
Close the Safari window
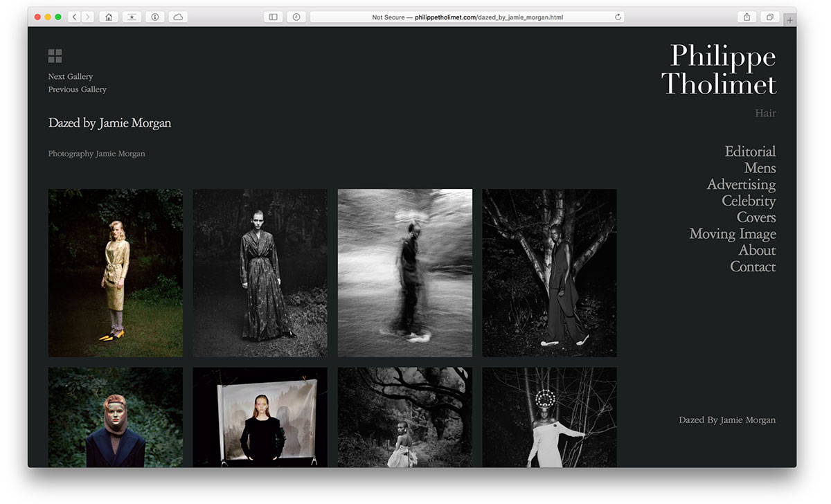click(x=37, y=17)
